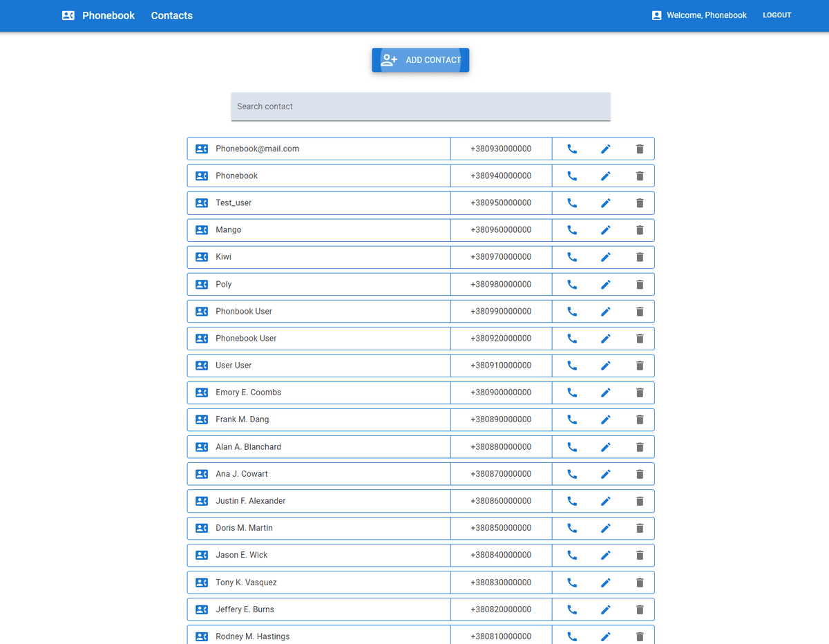Image resolution: width=829 pixels, height=644 pixels.
Task: Click the name Phonebook@mail.com
Action: (257, 149)
